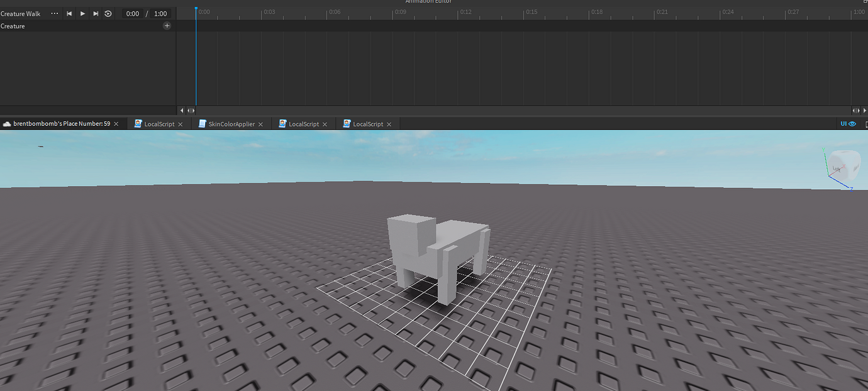This screenshot has width=868, height=391.
Task: Select the Creature track label
Action: click(11, 26)
